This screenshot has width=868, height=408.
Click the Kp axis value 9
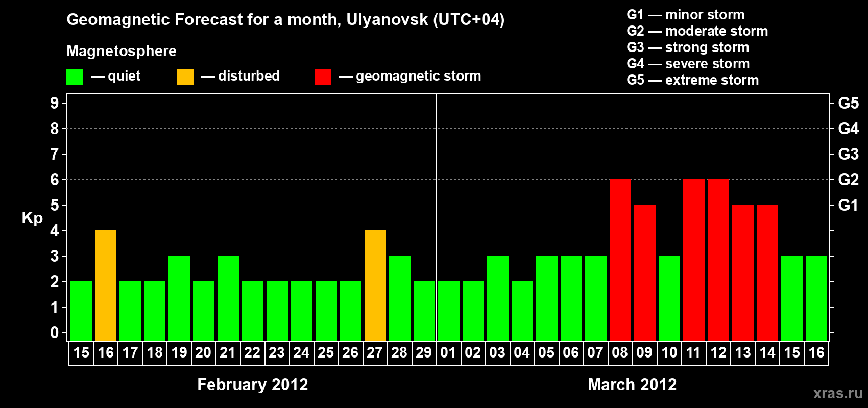(x=55, y=103)
